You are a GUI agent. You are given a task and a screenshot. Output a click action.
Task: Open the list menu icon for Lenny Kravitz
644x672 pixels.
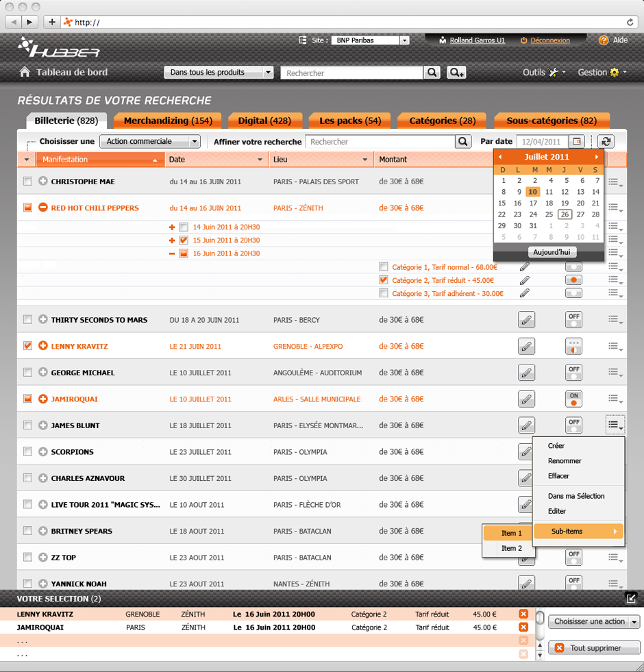click(615, 347)
